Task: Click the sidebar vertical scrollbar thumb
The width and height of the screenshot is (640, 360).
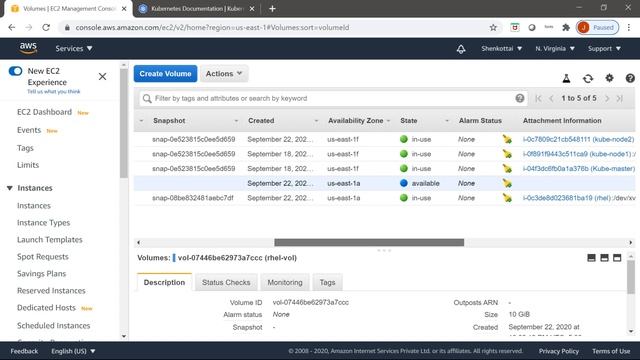Action: 124,124
